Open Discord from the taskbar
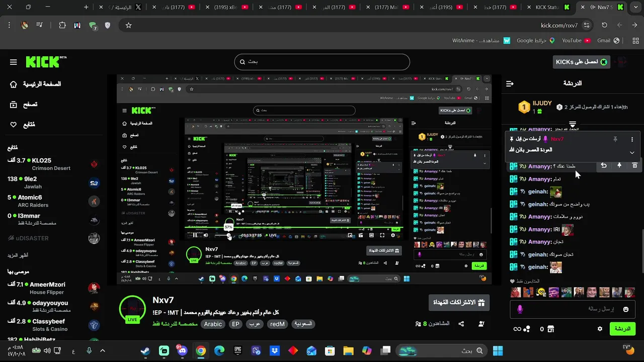The width and height of the screenshot is (644, 362). click(182, 350)
